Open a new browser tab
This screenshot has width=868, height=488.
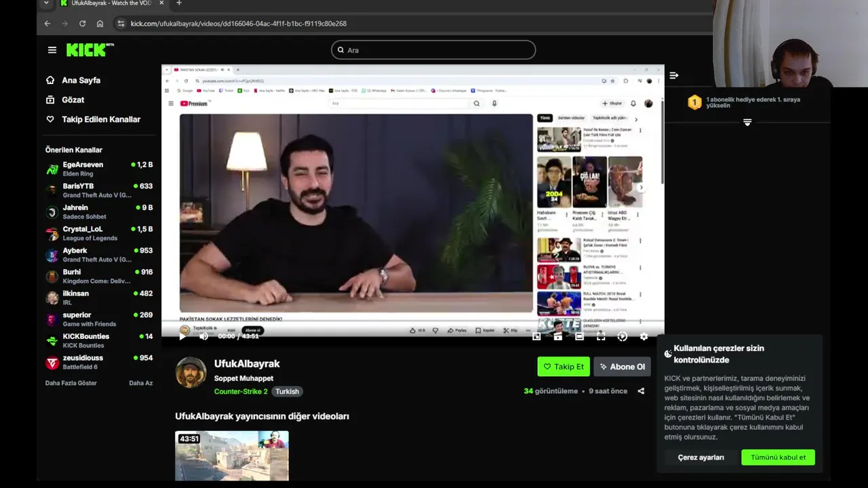pyautogui.click(x=179, y=3)
